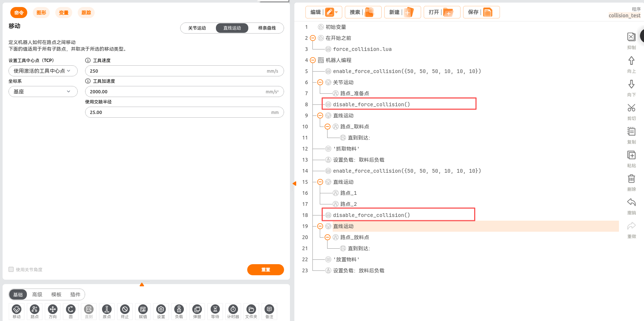Switch to the 变量 tab
Viewport: 644px width, 321px height.
64,13
